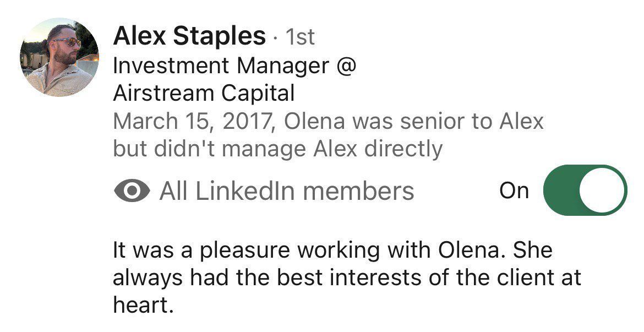The height and width of the screenshot is (332, 644).
Task: Click the "Investment Manager @" headline text
Action: 235,66
